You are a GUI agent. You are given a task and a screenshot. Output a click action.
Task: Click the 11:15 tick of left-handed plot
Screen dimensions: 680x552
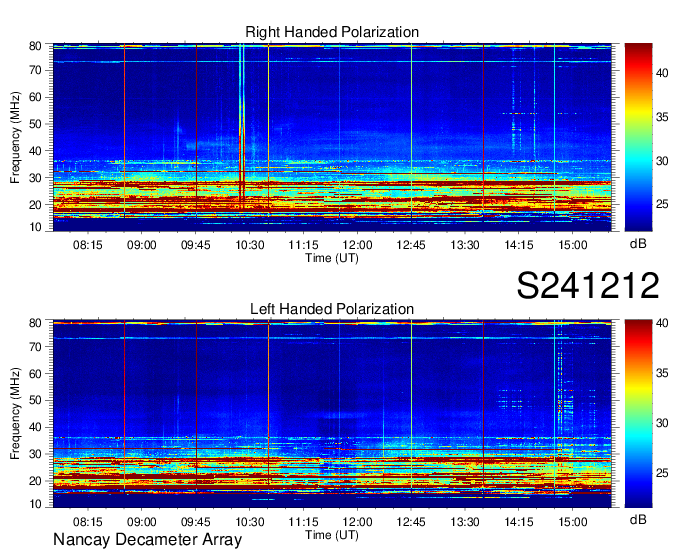[x=303, y=522]
